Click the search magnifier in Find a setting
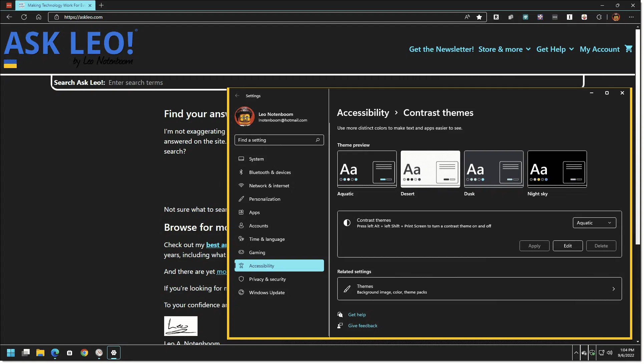644x364 pixels. click(318, 140)
